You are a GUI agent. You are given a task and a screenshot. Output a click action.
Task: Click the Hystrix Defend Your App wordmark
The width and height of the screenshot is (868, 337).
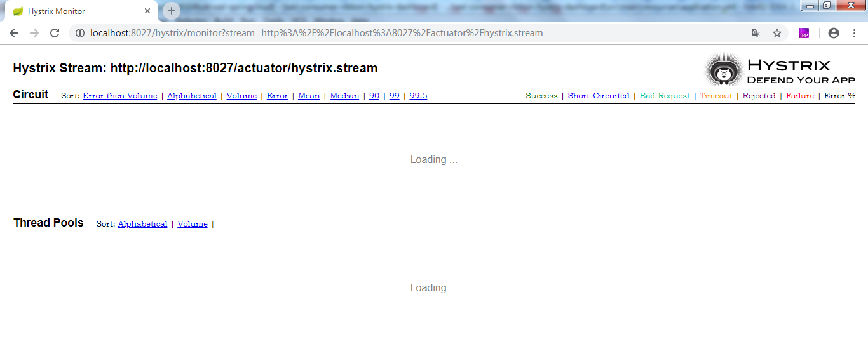coord(801,71)
